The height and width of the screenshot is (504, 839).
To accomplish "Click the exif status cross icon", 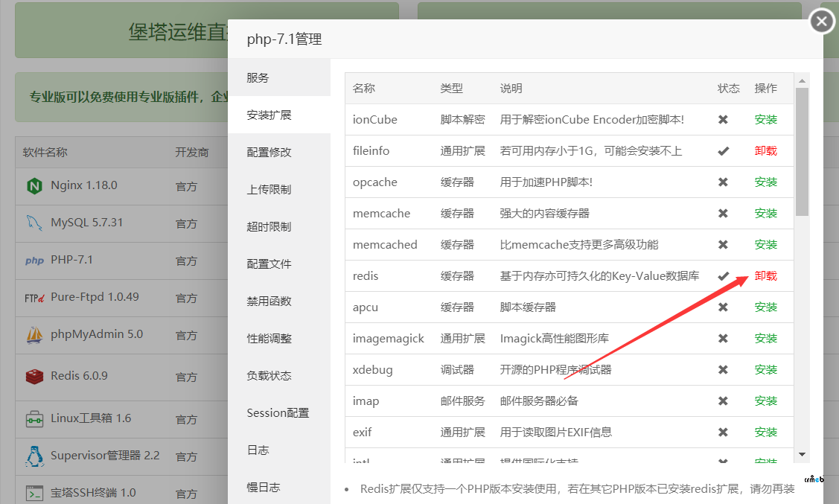I will 723,433.
